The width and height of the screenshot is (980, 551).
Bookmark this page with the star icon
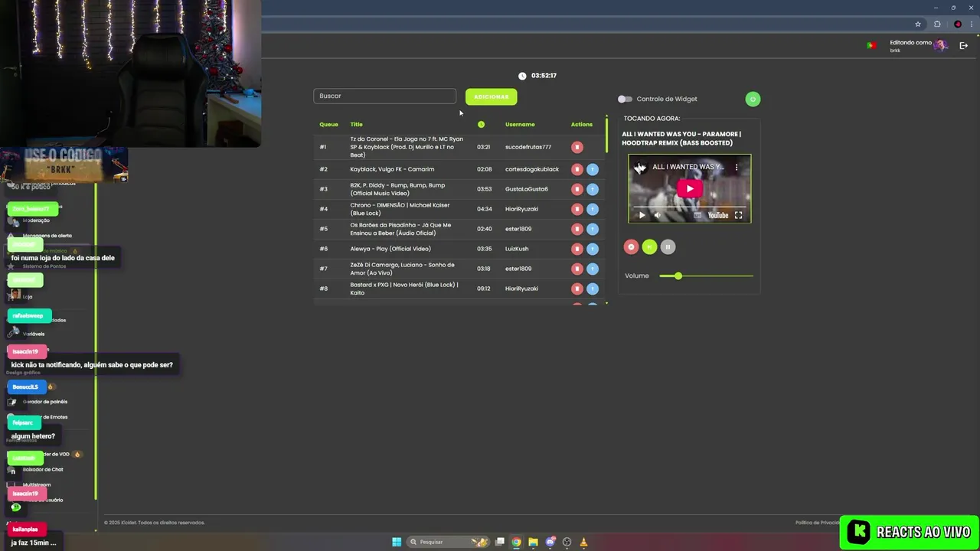coord(917,24)
